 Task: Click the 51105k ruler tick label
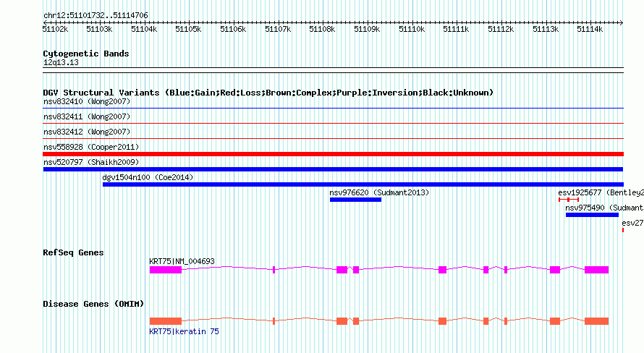click(x=189, y=29)
